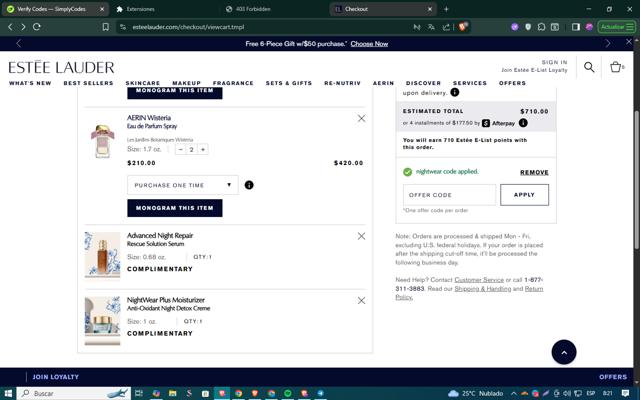The width and height of the screenshot is (640, 400).
Task: Toggle the browser sidebar panel icon
Action: (x=576, y=27)
